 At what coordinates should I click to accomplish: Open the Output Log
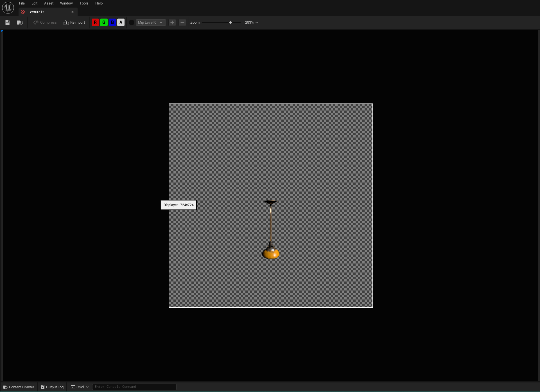click(x=52, y=387)
